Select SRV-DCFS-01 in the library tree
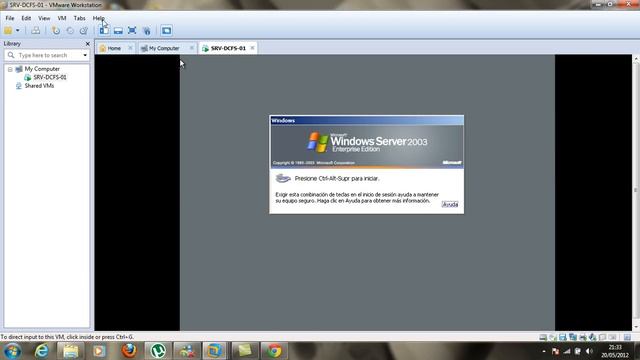The image size is (640, 360). pos(45,77)
